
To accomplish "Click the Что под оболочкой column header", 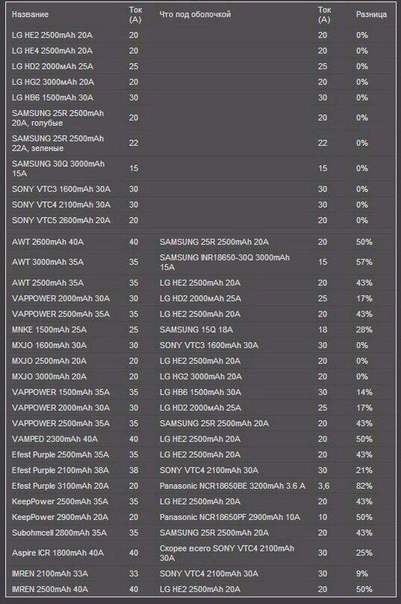I will point(195,15).
